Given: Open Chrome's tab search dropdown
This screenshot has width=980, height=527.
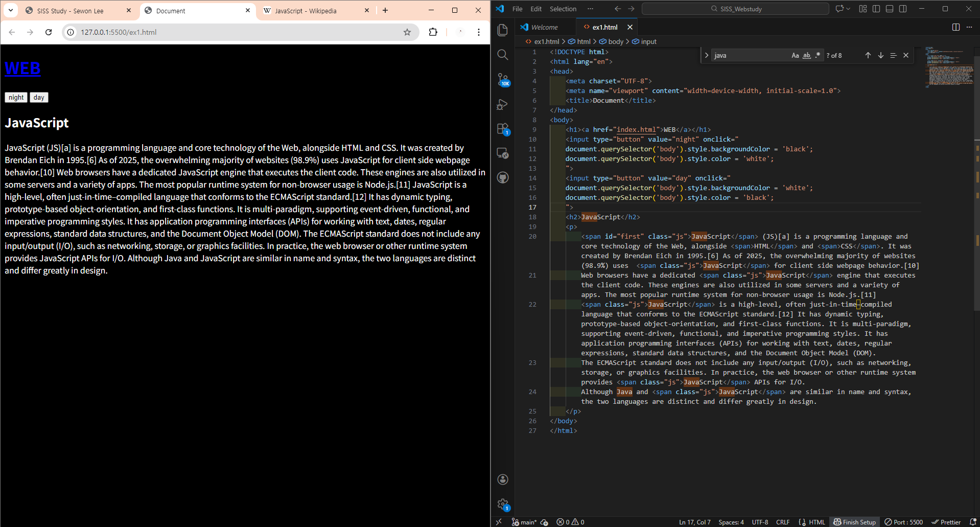Looking at the screenshot, I should click(11, 10).
